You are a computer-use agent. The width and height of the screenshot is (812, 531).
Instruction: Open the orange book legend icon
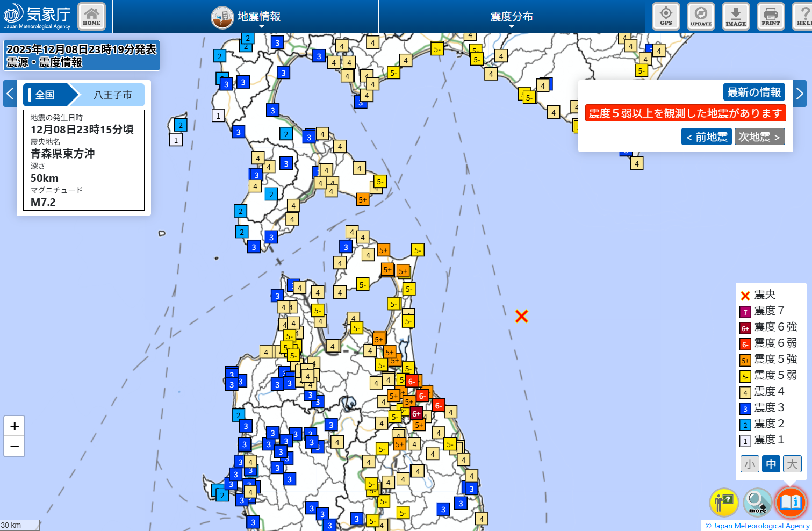click(791, 502)
